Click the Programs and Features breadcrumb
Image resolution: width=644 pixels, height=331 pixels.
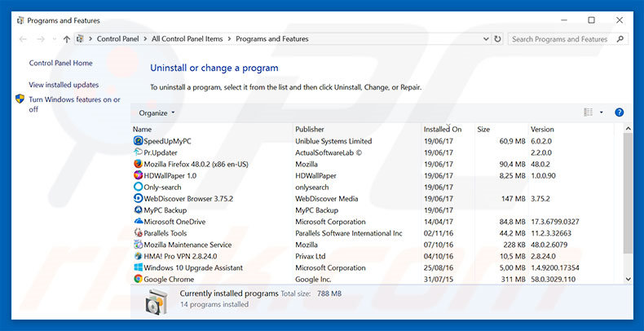(x=272, y=39)
